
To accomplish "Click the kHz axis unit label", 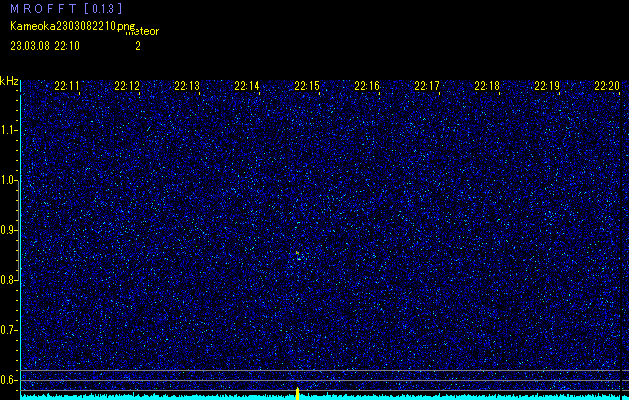I will click(x=9, y=81).
